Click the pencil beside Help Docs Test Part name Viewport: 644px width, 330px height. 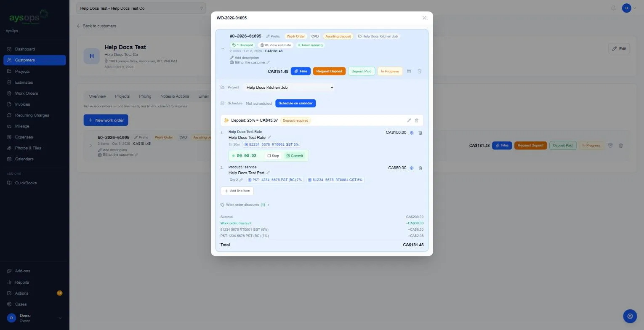click(268, 173)
